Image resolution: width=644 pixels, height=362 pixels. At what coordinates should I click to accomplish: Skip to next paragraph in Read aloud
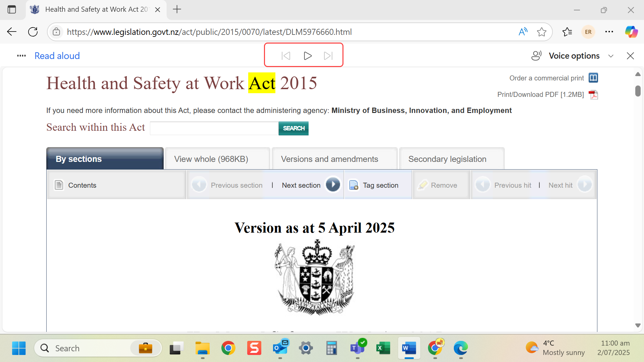pyautogui.click(x=328, y=56)
